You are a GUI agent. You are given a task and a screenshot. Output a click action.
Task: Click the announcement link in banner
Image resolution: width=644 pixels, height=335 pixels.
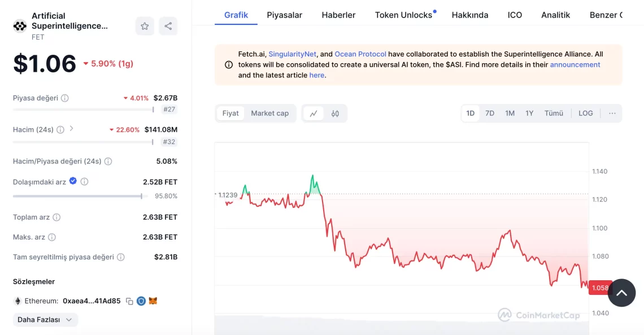[x=575, y=65]
